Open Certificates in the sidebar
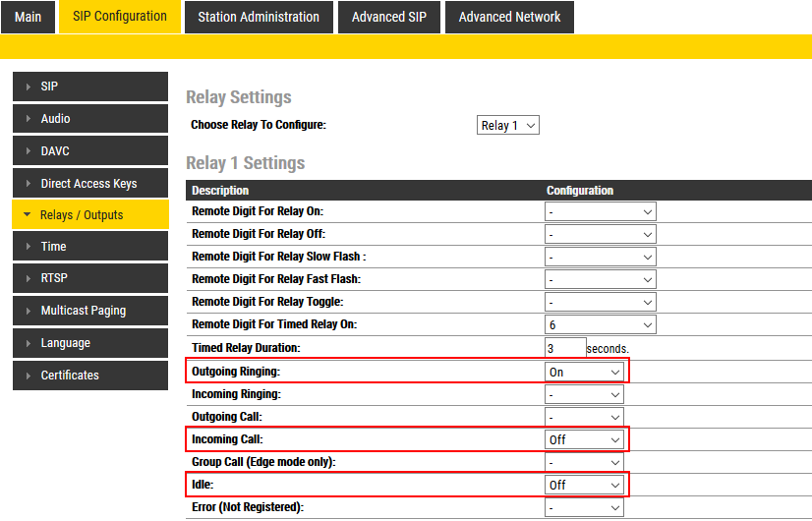 pos(89,376)
